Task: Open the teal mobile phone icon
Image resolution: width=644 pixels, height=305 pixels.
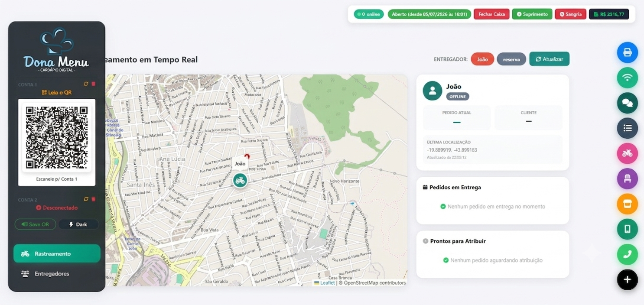Action: (x=627, y=229)
